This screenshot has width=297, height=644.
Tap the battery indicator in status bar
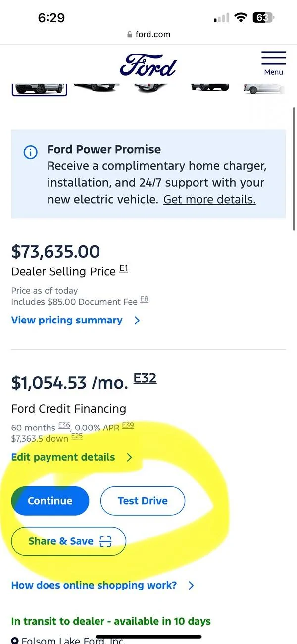pos(263,18)
